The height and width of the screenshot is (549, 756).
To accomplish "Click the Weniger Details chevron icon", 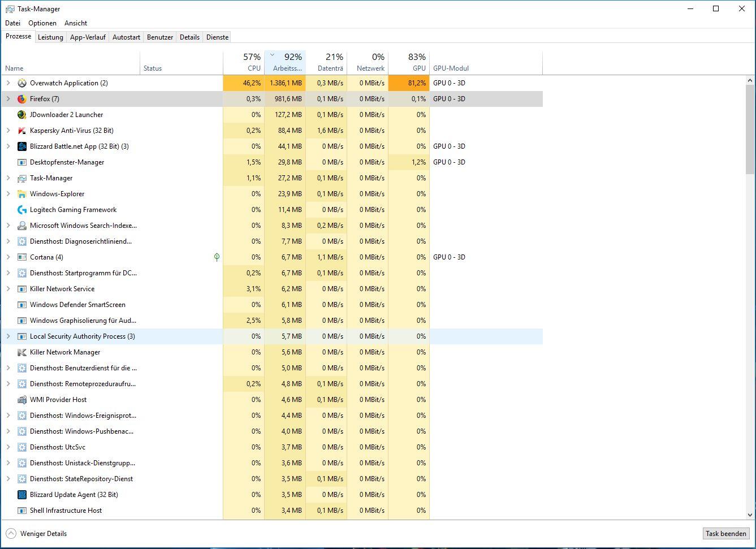I will point(11,534).
